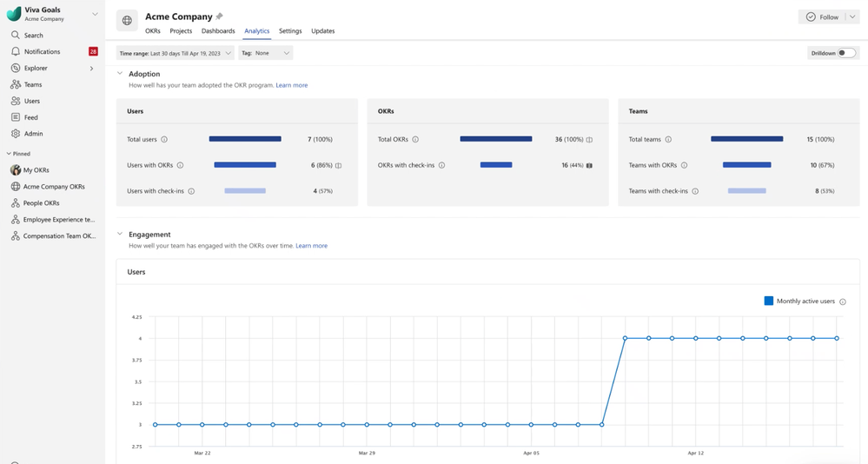Click the Acme Company globe icon in header
Image resolution: width=868 pixels, height=464 pixels.
coord(127,21)
